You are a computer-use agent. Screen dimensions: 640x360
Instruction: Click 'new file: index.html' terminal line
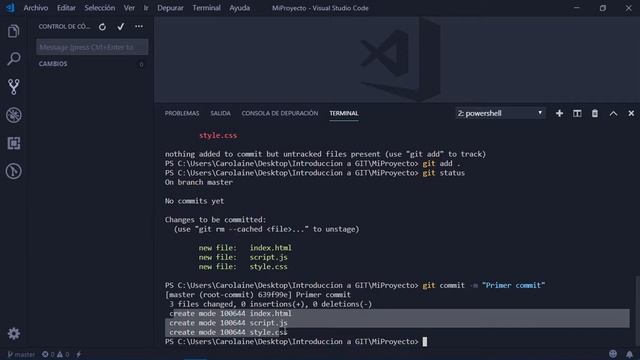tap(245, 248)
